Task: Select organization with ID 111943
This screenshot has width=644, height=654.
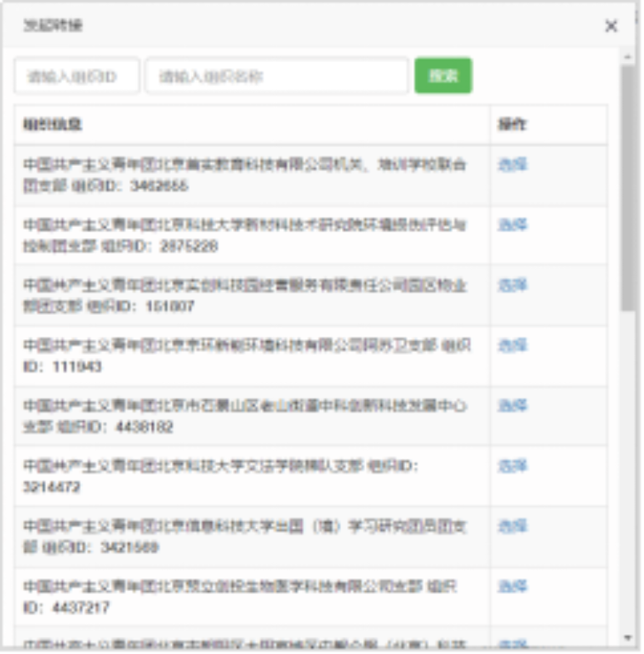Action: pos(512,346)
